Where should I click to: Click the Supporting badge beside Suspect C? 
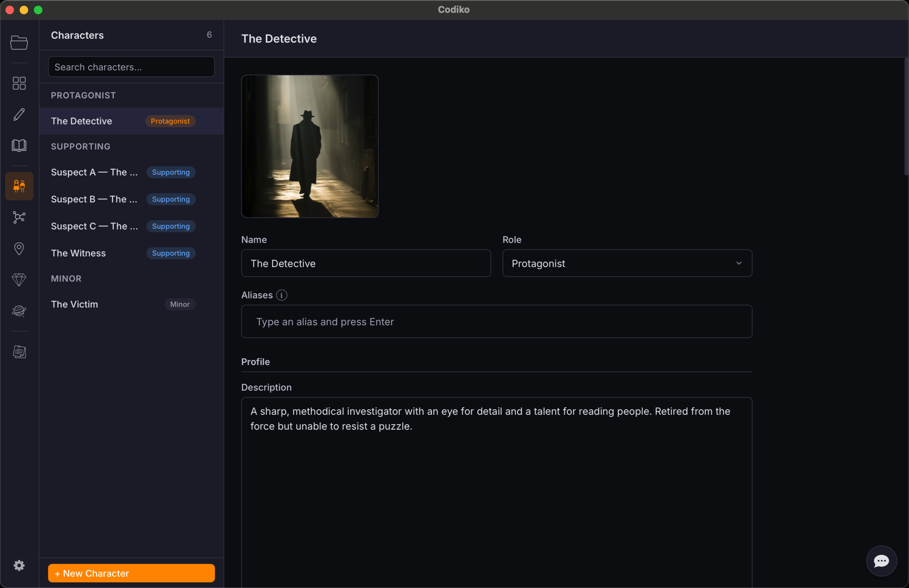171,227
